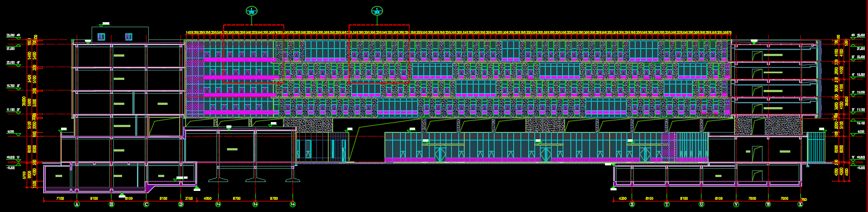Image resolution: width=868 pixels, height=212 pixels.
Task: Select 7800 dimension between axes W and X
Action: pos(784,198)
